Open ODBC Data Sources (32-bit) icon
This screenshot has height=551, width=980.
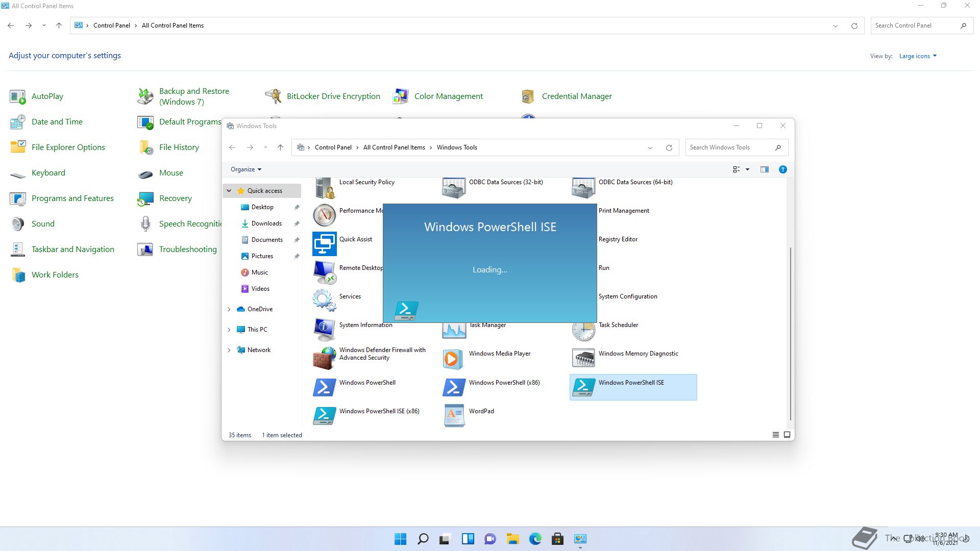(454, 188)
